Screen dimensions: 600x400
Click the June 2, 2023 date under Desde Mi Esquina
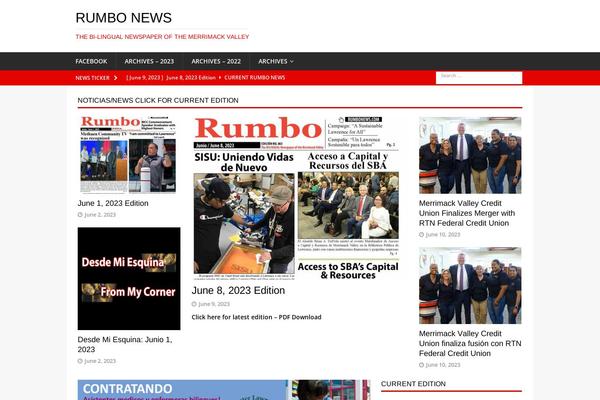[x=100, y=361]
